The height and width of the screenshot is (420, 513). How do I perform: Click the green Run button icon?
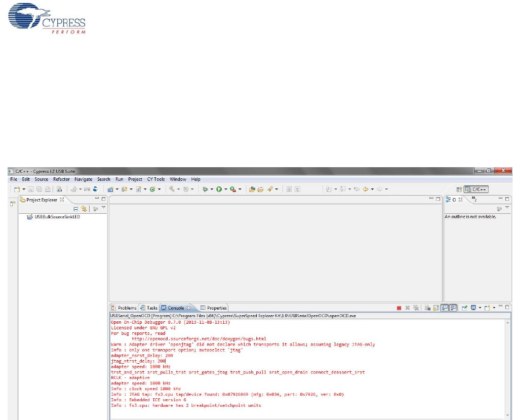click(219, 189)
